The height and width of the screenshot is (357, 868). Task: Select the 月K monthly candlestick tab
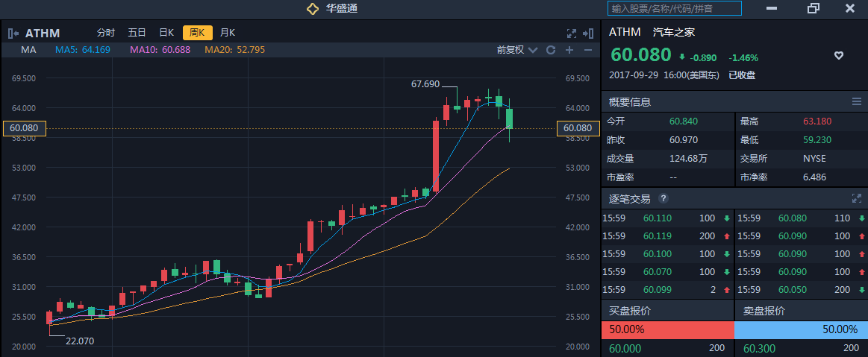[x=228, y=33]
